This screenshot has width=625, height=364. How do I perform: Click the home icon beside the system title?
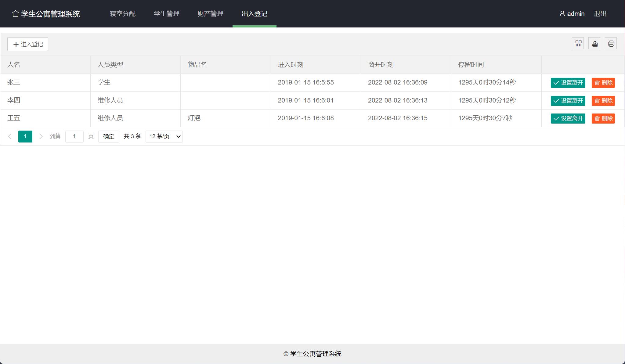[15, 14]
